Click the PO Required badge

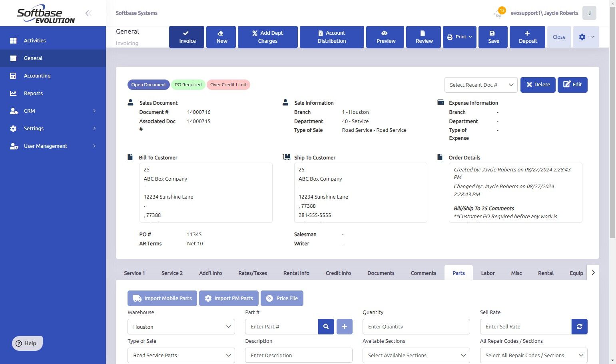click(x=188, y=85)
